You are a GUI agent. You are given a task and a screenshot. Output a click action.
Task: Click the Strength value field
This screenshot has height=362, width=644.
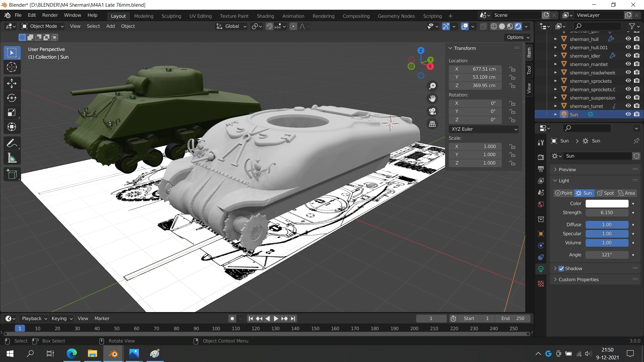coord(606,213)
